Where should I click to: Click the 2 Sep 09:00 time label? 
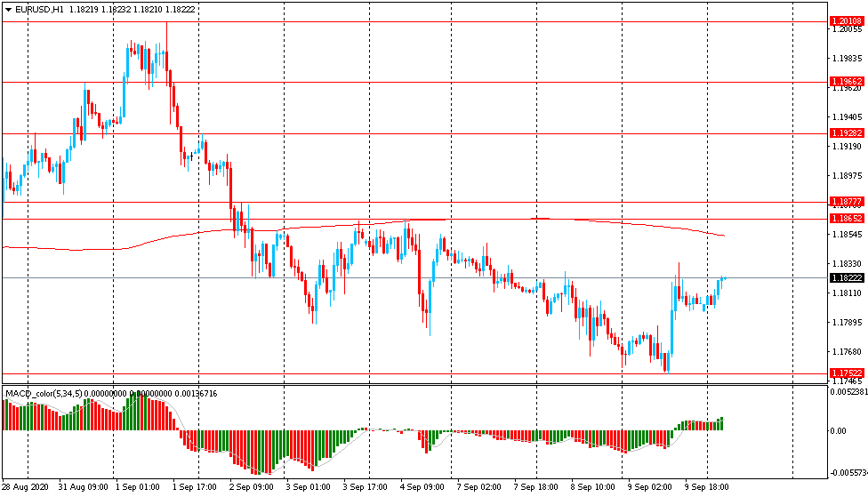[252, 487]
